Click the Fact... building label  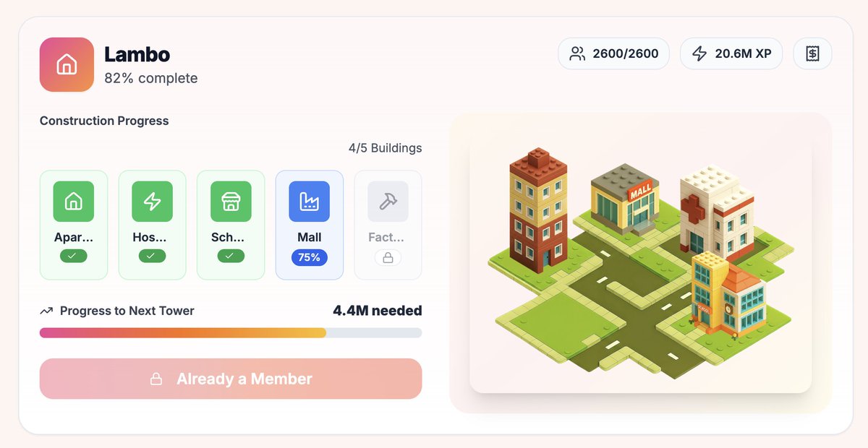[x=388, y=237]
